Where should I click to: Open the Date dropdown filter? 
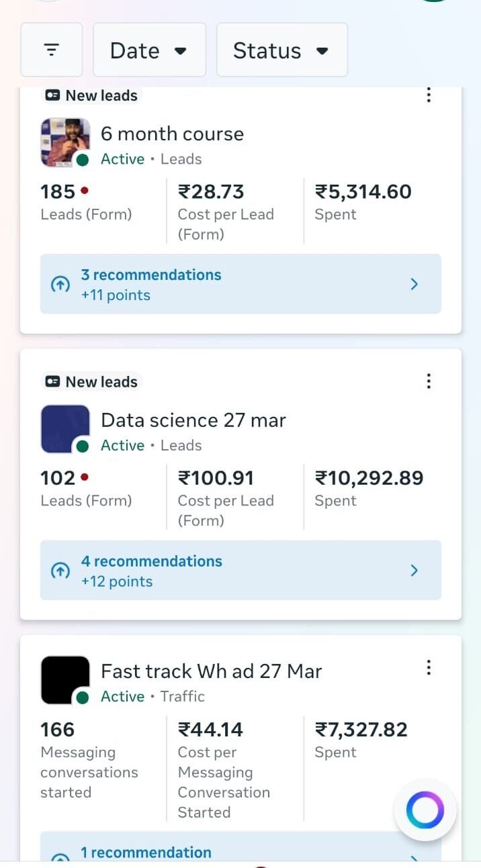pos(149,50)
